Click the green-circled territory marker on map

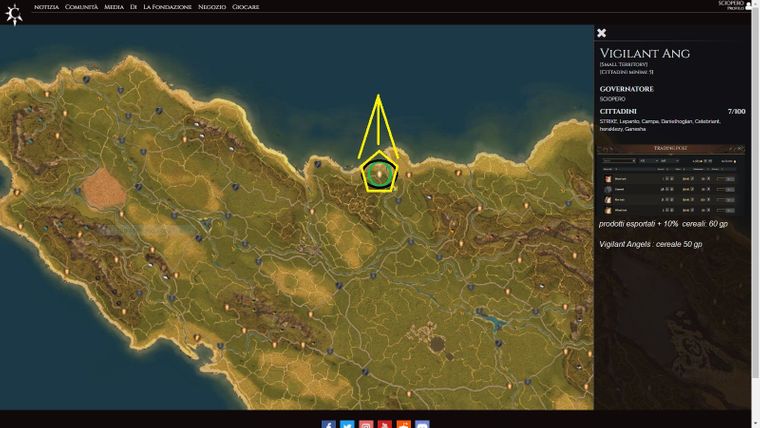point(378,173)
